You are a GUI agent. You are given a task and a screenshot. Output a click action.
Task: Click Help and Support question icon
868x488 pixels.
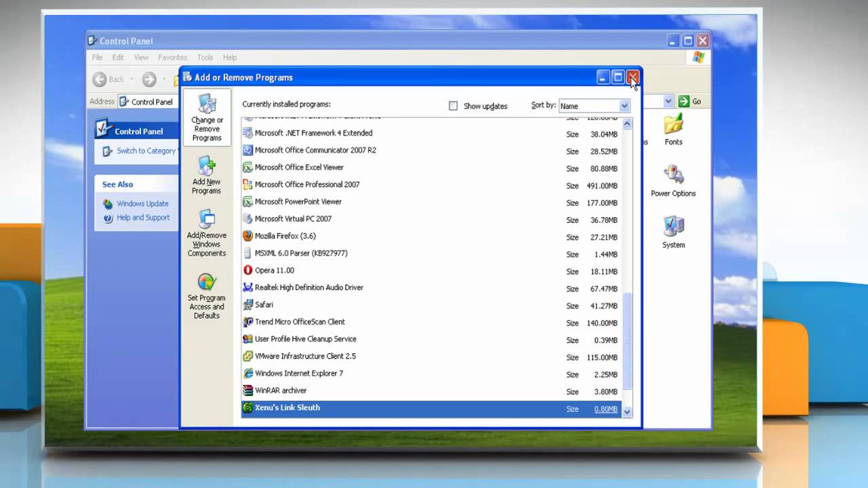108,218
